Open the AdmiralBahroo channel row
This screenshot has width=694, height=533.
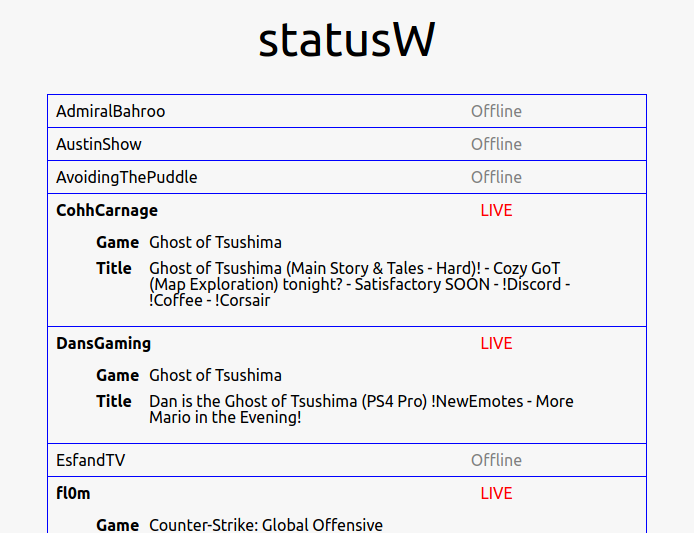347,111
